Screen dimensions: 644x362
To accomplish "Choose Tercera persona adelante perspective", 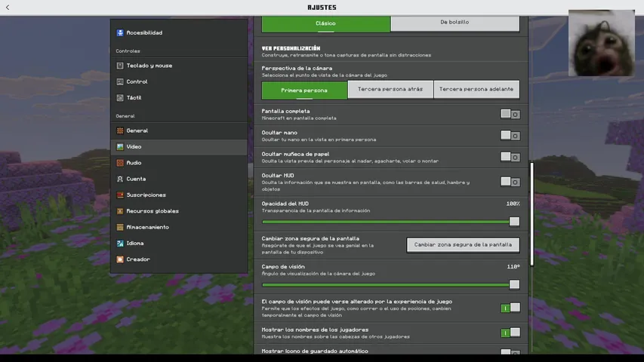I will 476,89.
